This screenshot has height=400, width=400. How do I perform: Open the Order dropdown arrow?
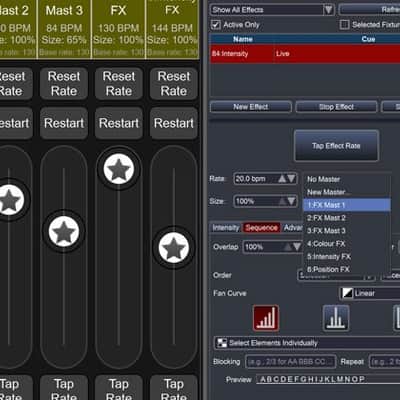(x=369, y=277)
